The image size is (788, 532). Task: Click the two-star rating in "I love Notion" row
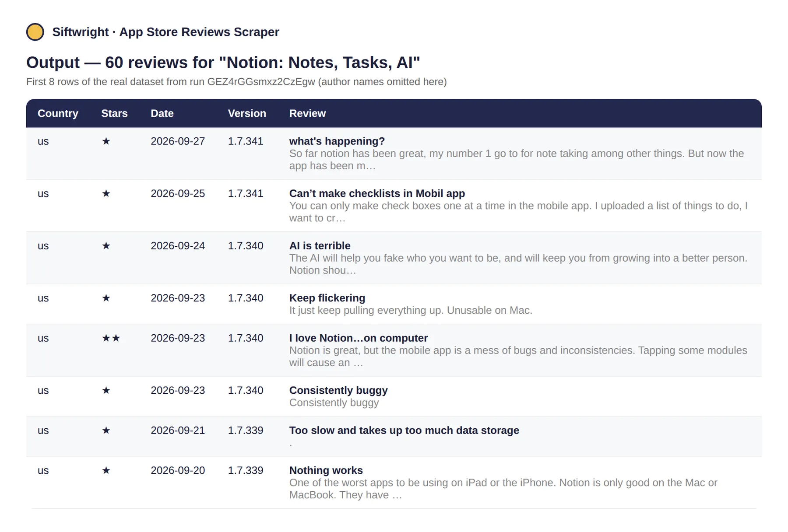[111, 338]
